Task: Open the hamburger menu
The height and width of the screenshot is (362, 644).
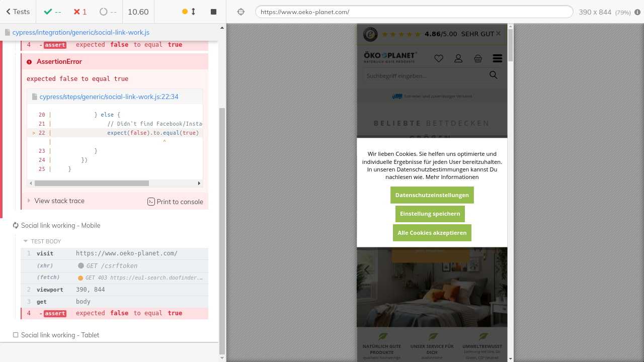Action: [x=498, y=58]
